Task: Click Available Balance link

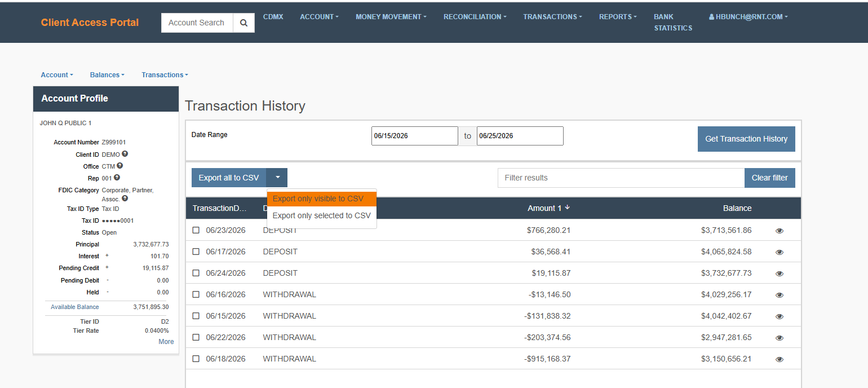Action: point(74,307)
